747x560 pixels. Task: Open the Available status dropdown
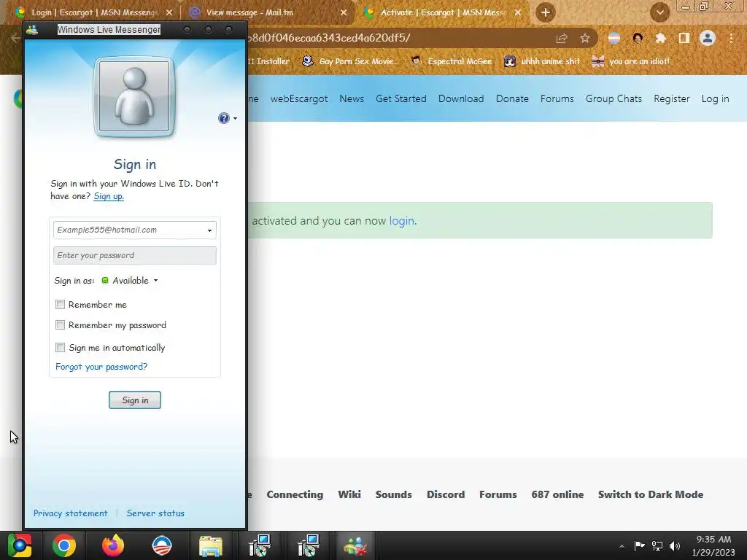click(130, 281)
